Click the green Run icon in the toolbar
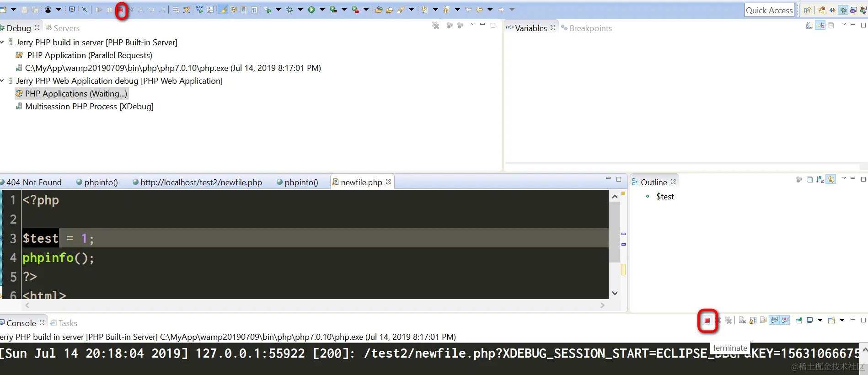868x375 pixels. [311, 10]
